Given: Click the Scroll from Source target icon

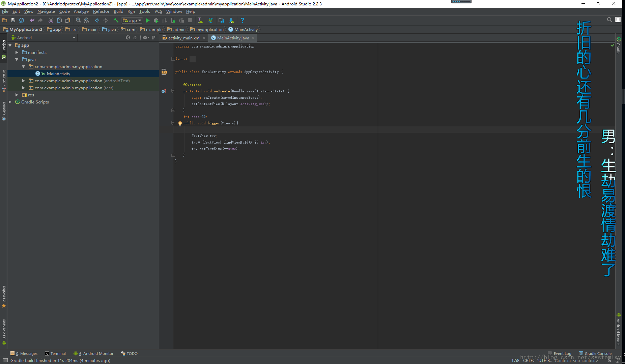Looking at the screenshot, I should coord(128,37).
